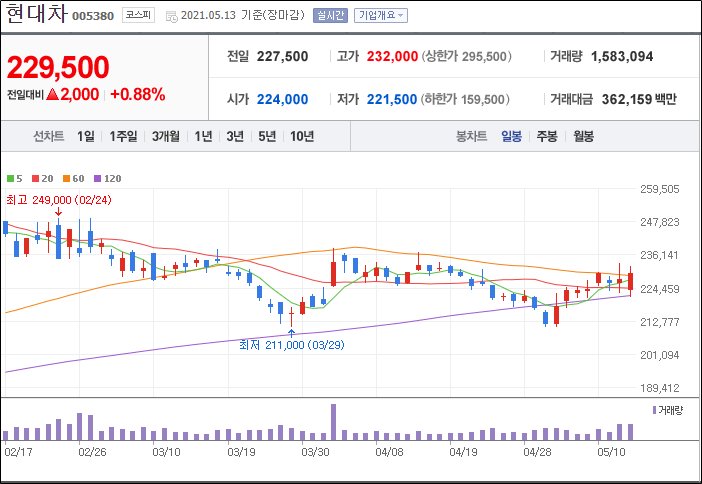The width and height of the screenshot is (702, 484).
Task: Click the 거래대금 value 362,159
Action: [x=627, y=99]
